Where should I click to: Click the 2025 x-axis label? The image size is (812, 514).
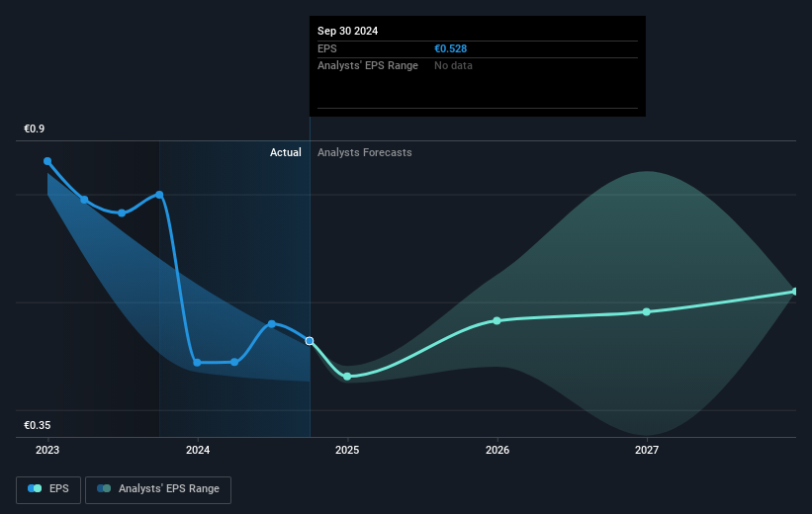tap(347, 451)
